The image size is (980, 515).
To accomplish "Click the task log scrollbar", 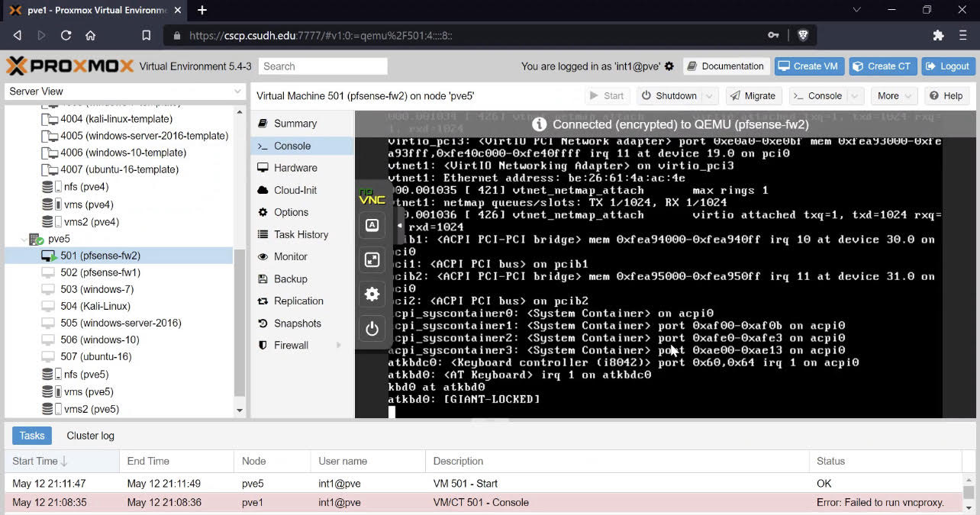I will coord(969,492).
